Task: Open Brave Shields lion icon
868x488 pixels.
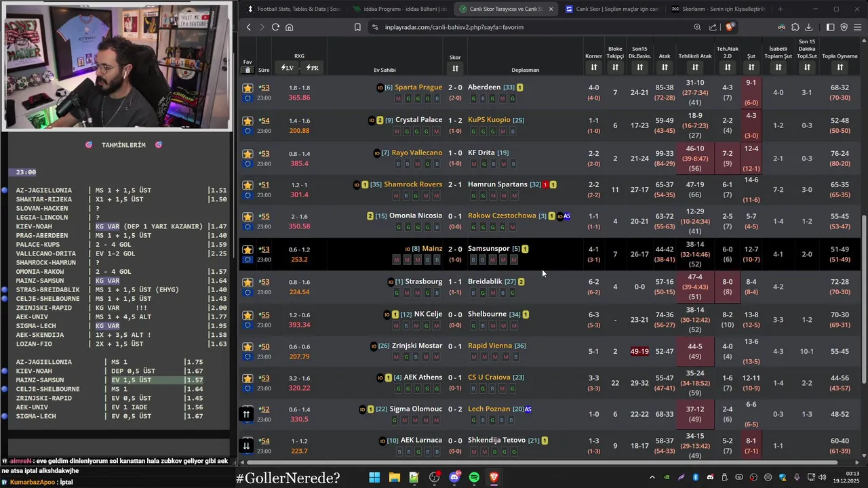Action: tap(730, 27)
